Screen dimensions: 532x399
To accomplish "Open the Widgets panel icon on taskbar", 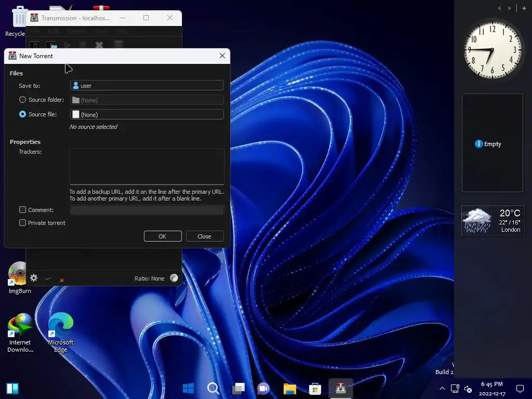I will (x=12, y=389).
